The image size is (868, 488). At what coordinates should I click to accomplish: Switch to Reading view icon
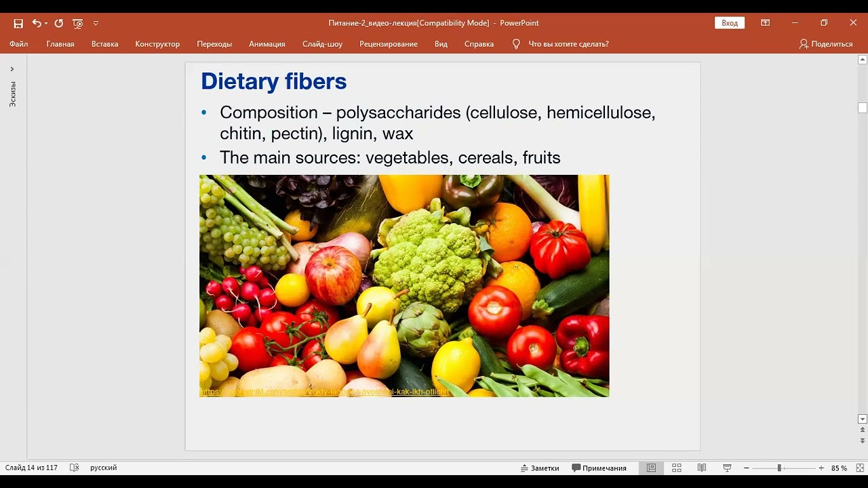pos(702,468)
